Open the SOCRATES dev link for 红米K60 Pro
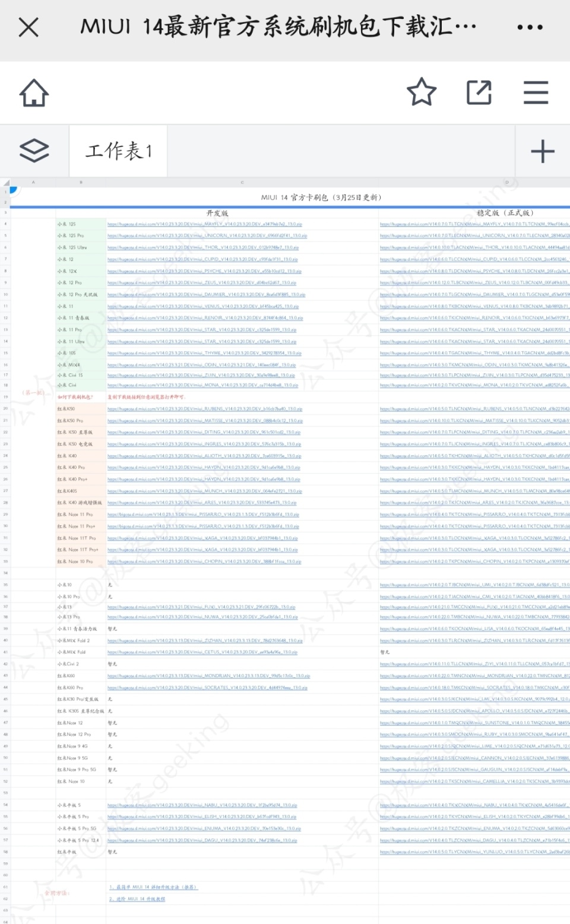Image resolution: width=570 pixels, height=924 pixels. [x=207, y=688]
